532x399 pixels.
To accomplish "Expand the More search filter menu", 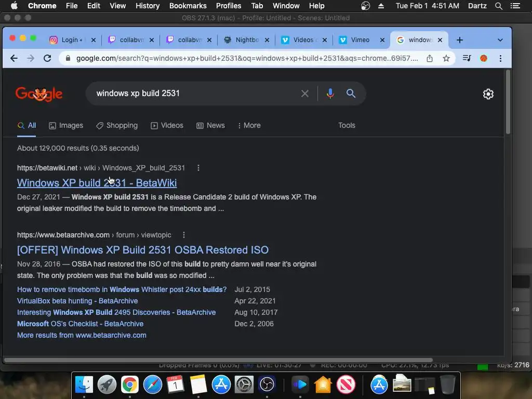I will [249, 126].
